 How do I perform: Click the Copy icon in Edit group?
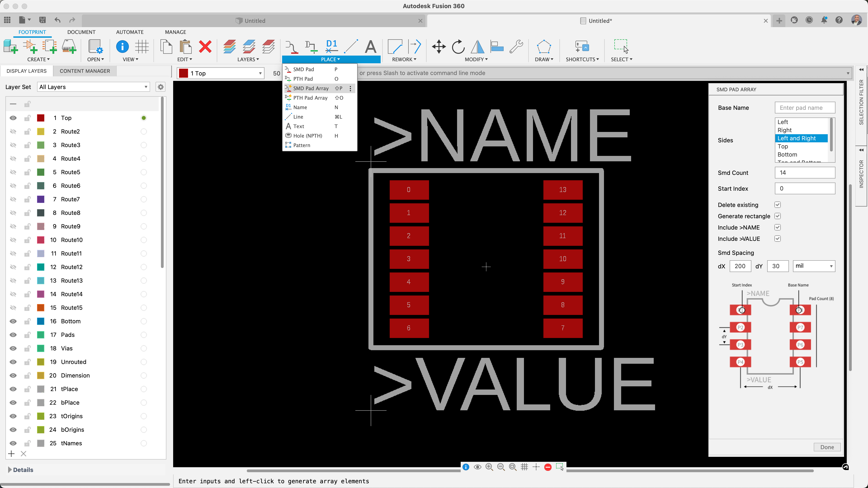point(166,47)
